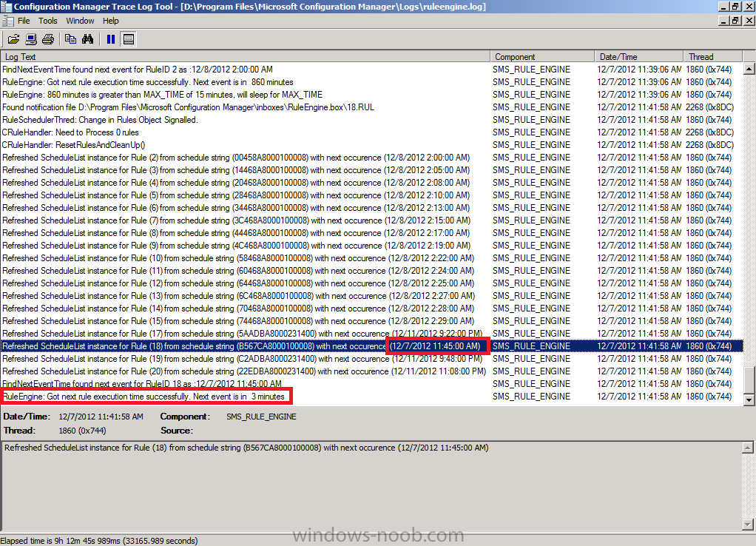Select the 'Need to Process 0 rules' row
The image size is (756, 546).
(x=372, y=132)
